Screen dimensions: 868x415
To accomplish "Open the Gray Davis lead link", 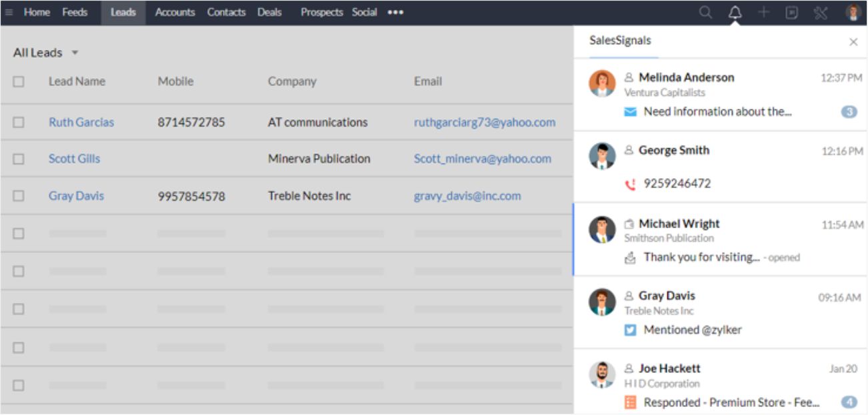I will point(76,196).
